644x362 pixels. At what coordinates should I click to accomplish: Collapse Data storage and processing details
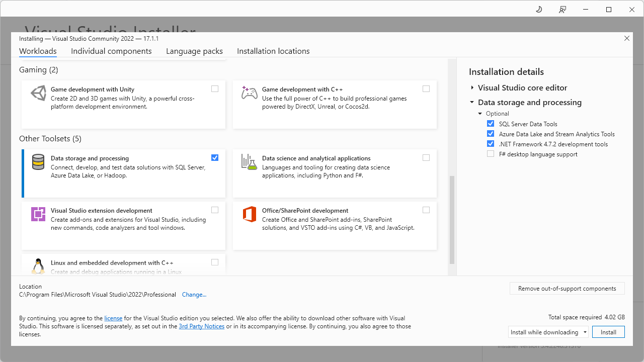472,103
